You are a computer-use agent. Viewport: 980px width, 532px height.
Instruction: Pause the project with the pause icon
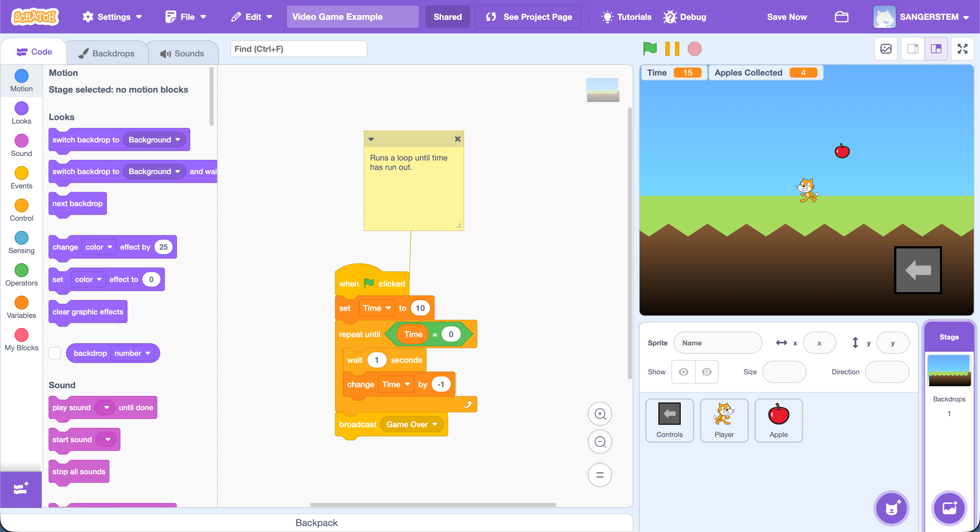672,49
